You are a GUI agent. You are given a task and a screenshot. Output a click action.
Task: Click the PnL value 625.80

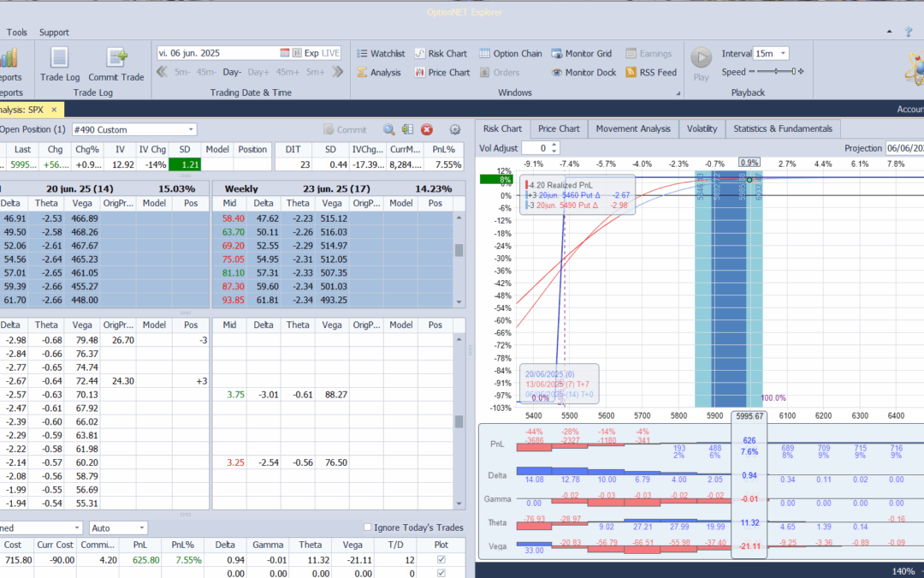(x=146, y=560)
